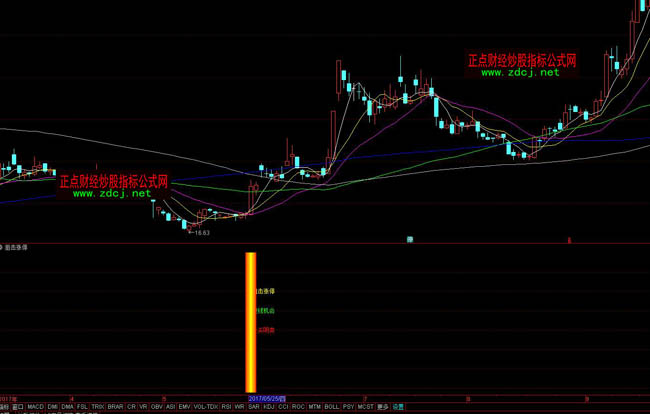Select the VOL-TDX volume indicator tab
Viewport: 650px width, 414px height.
[x=204, y=406]
